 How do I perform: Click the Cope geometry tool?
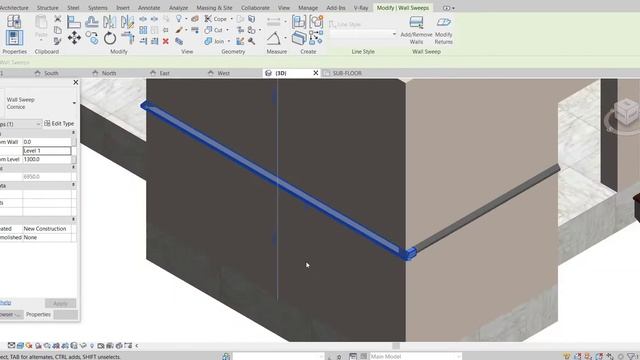pos(216,19)
